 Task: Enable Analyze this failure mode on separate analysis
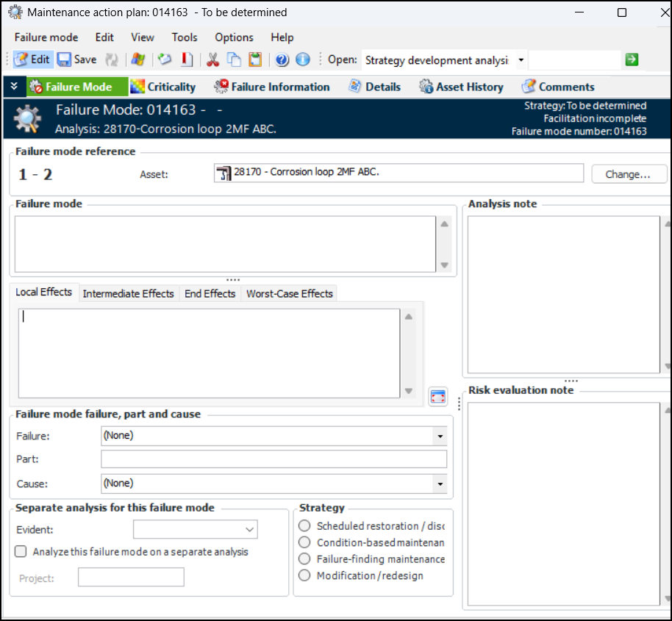pos(21,551)
